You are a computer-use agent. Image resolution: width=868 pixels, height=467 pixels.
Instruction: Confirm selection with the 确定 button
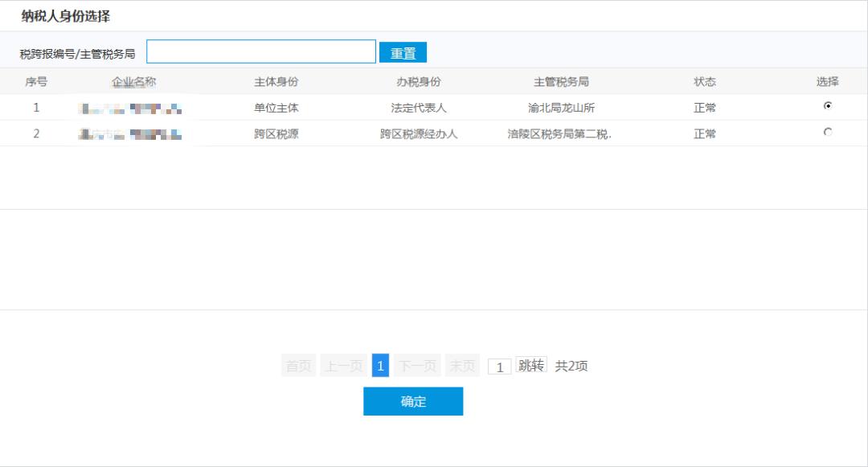pyautogui.click(x=413, y=402)
